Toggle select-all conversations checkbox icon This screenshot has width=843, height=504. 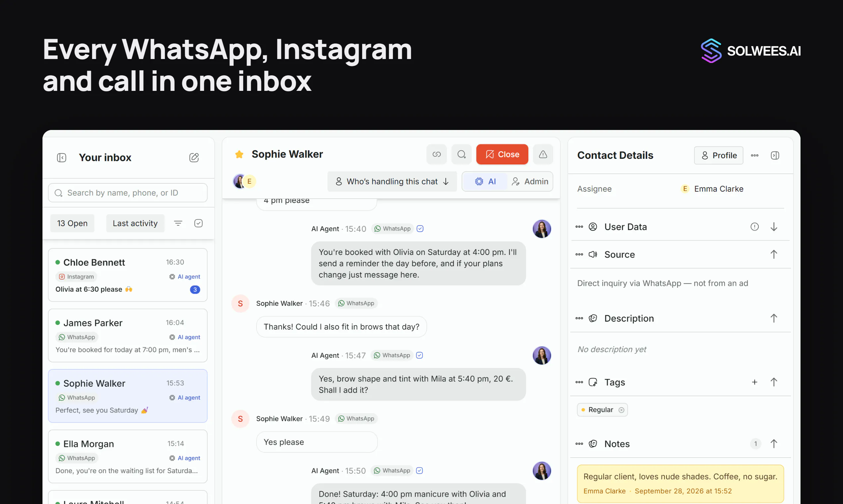pyautogui.click(x=198, y=223)
